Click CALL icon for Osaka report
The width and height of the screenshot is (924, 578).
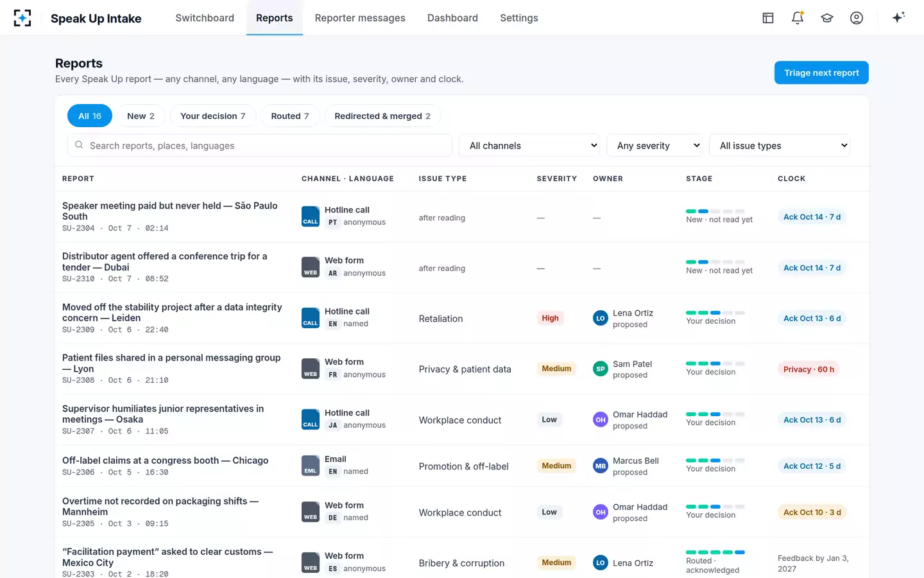[x=311, y=419]
